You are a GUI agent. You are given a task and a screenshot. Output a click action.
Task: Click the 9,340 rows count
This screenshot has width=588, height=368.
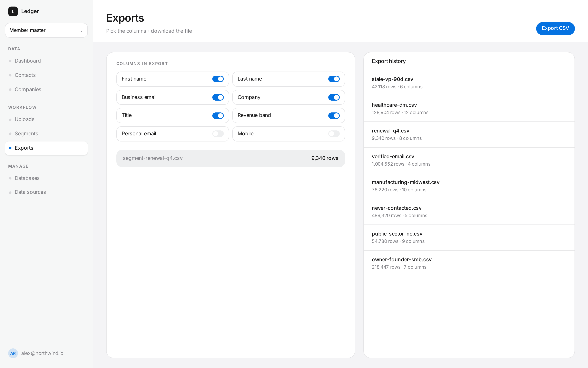click(x=325, y=158)
